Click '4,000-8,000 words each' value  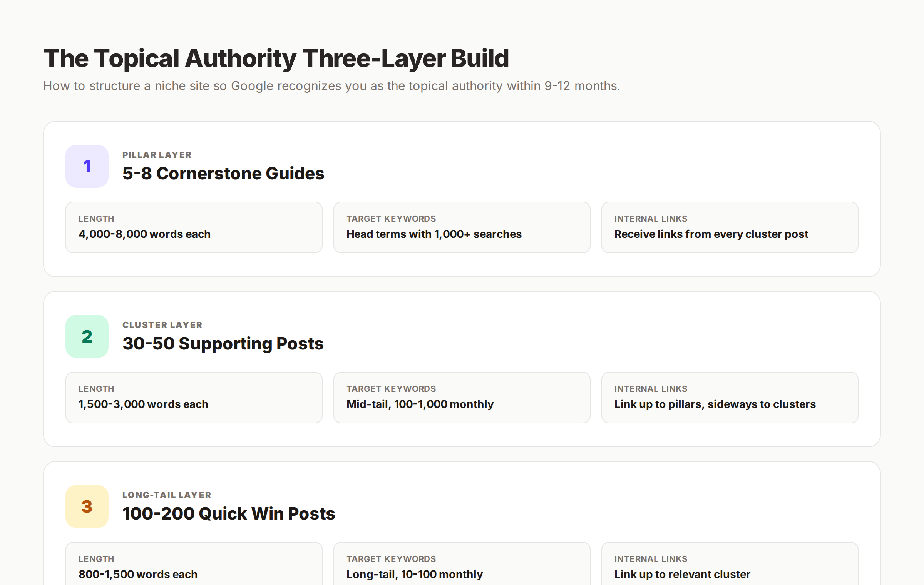coord(144,234)
